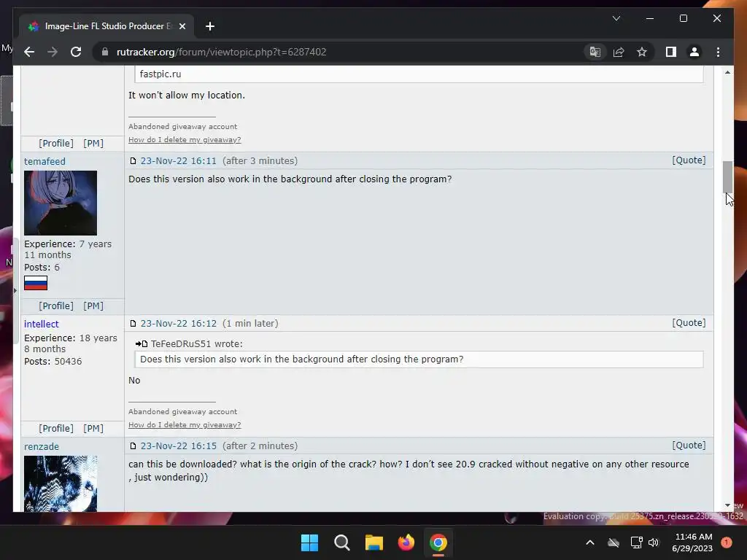Open temafeed's user profile name link
The height and width of the screenshot is (560, 747).
44,161
